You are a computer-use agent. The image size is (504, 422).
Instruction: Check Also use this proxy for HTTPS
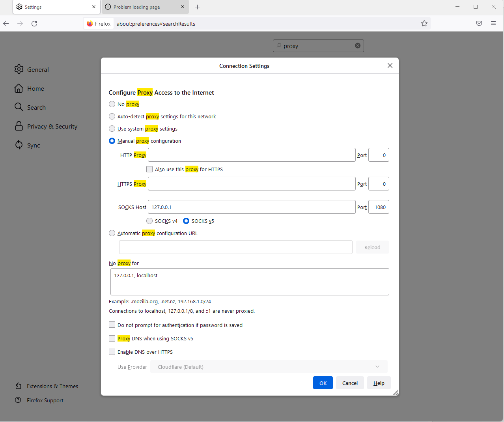click(x=149, y=170)
